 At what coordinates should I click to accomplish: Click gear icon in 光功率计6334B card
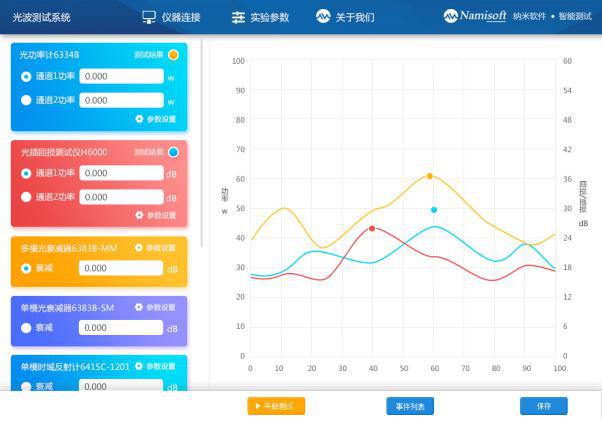point(139,119)
